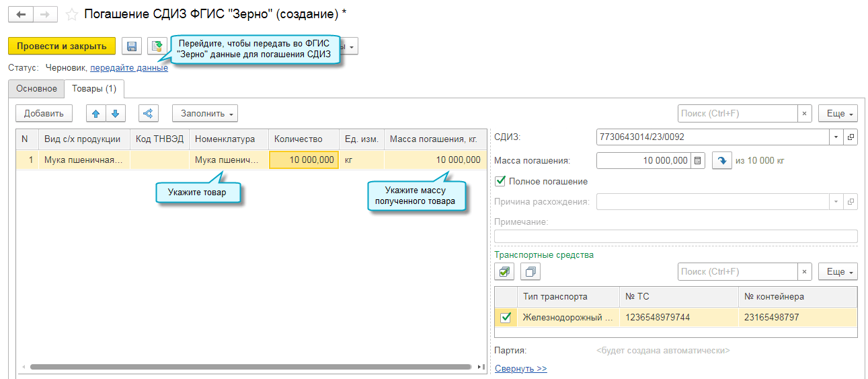Click the post document icon
The width and height of the screenshot is (868, 379).
(x=157, y=46)
